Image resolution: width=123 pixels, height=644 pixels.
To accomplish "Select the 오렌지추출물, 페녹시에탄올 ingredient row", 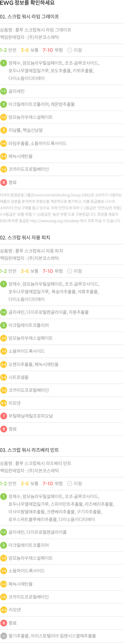I will click(x=61, y=364).
